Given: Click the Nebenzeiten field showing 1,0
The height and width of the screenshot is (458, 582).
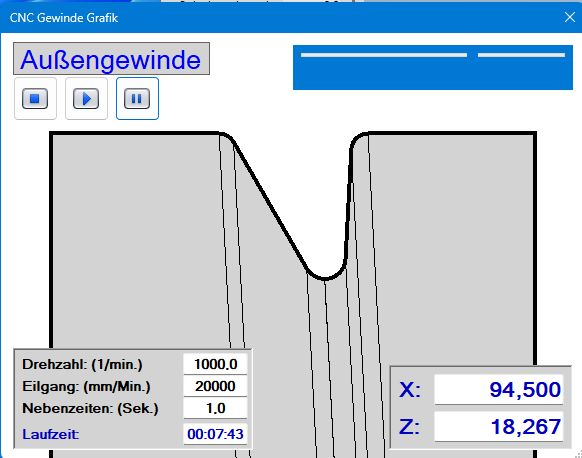Looking at the screenshot, I should point(215,408).
